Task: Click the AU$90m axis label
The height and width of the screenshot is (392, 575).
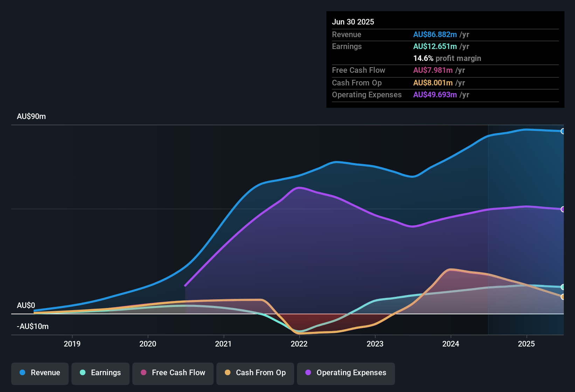Action: pos(31,116)
